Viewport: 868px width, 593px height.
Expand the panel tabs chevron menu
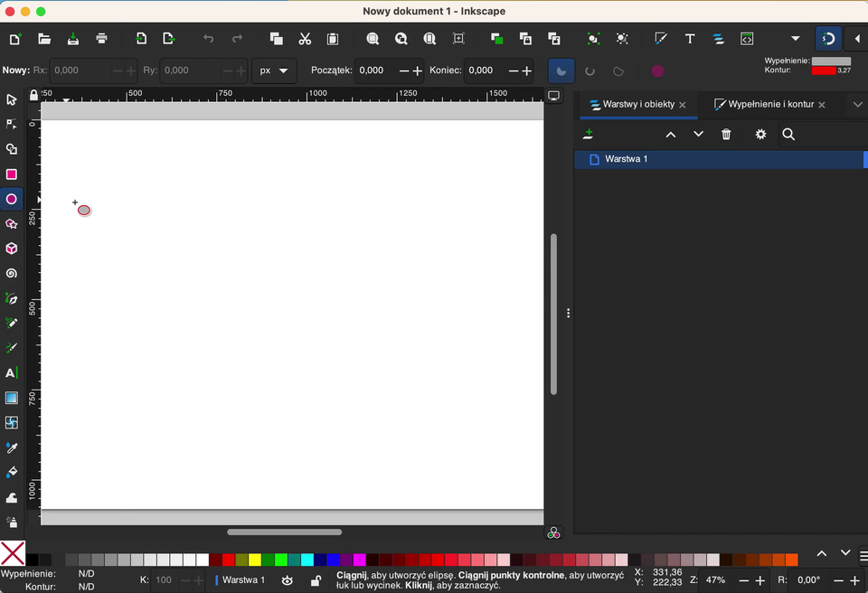(857, 105)
